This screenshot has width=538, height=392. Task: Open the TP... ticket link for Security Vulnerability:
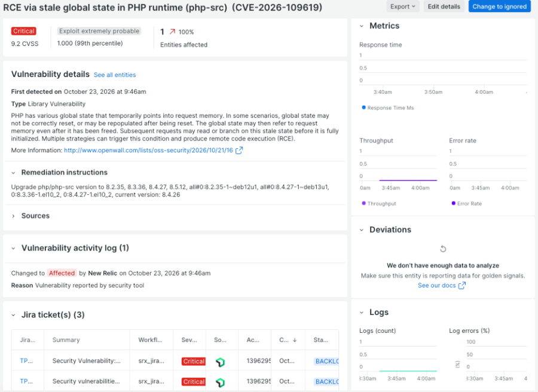(x=26, y=361)
